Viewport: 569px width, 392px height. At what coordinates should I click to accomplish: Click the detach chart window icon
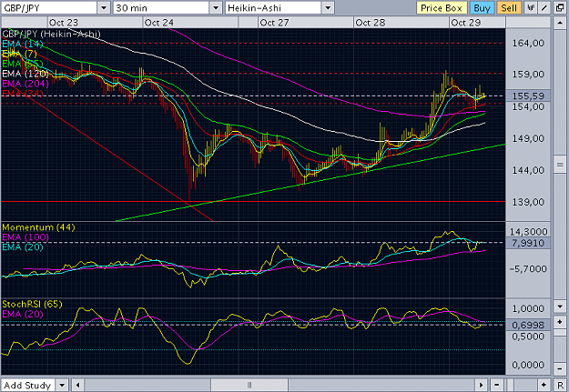pos(560,7)
